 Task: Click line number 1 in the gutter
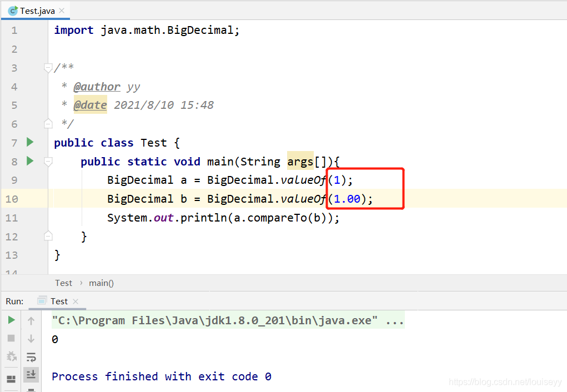point(14,31)
